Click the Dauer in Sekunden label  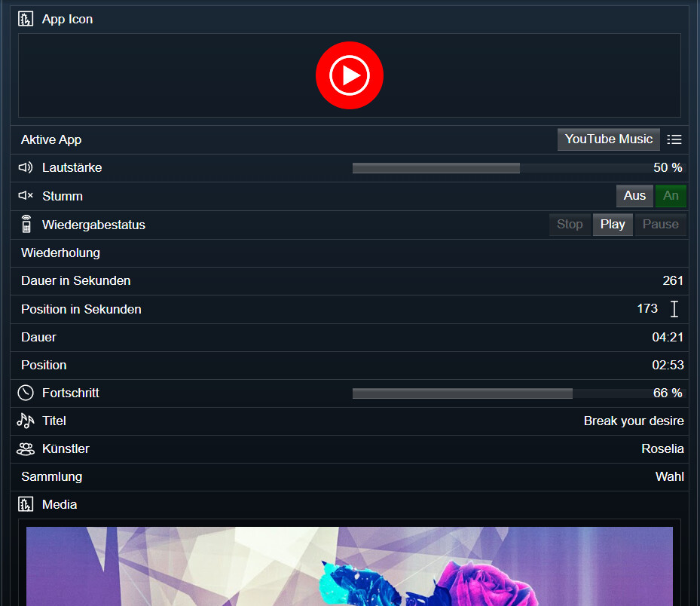tap(76, 280)
